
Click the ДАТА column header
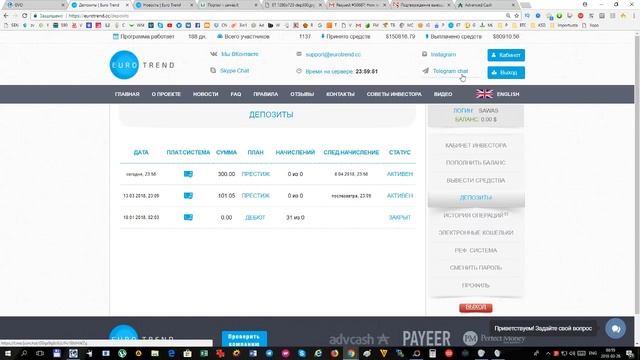pos(141,152)
